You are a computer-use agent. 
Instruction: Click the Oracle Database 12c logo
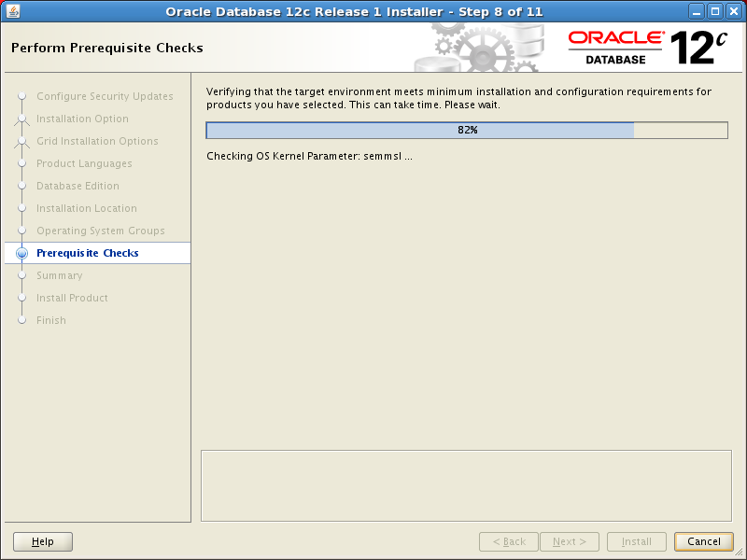647,48
